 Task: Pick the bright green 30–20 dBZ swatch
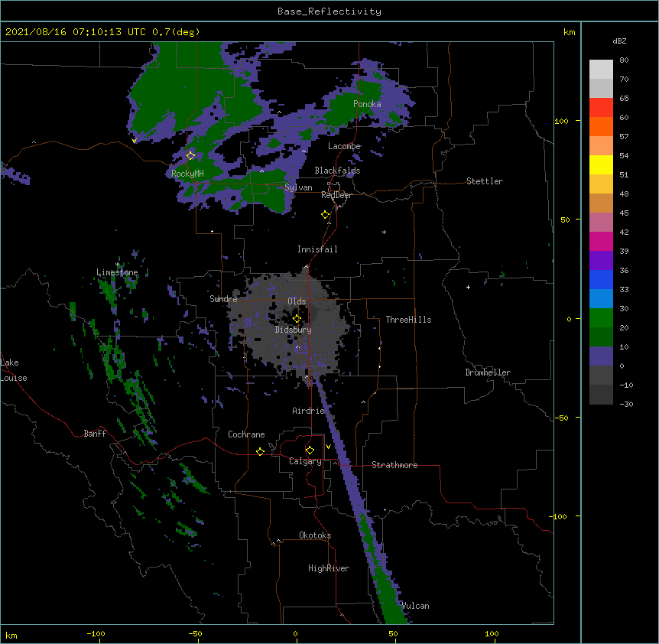pos(601,318)
